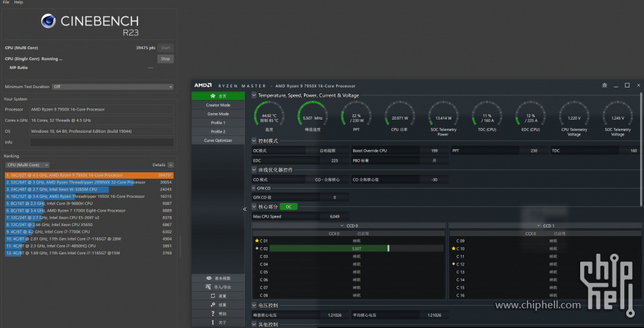Collapse the 曲线优化器控件 section chevron

point(254,170)
